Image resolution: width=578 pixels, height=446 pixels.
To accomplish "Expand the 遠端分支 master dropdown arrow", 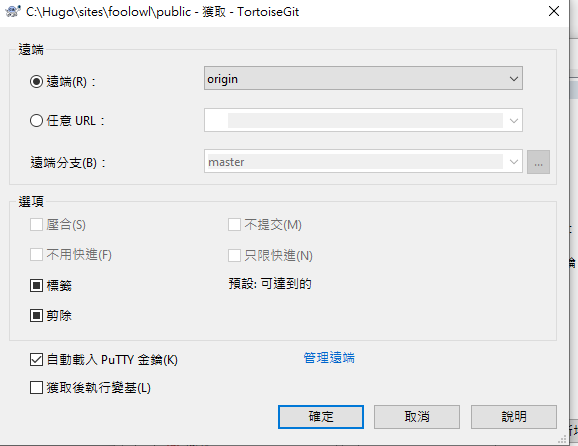I will 513,162.
